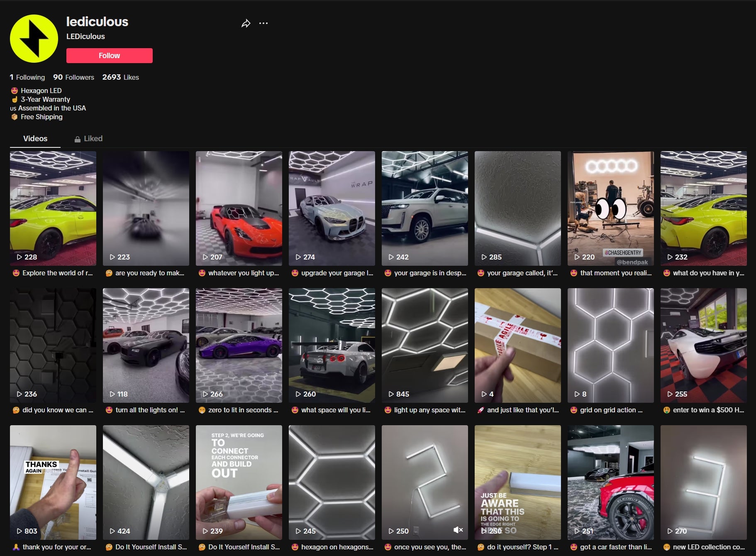Click the play icon showing 803 views
Image resolution: width=756 pixels, height=556 pixels.
tap(19, 531)
